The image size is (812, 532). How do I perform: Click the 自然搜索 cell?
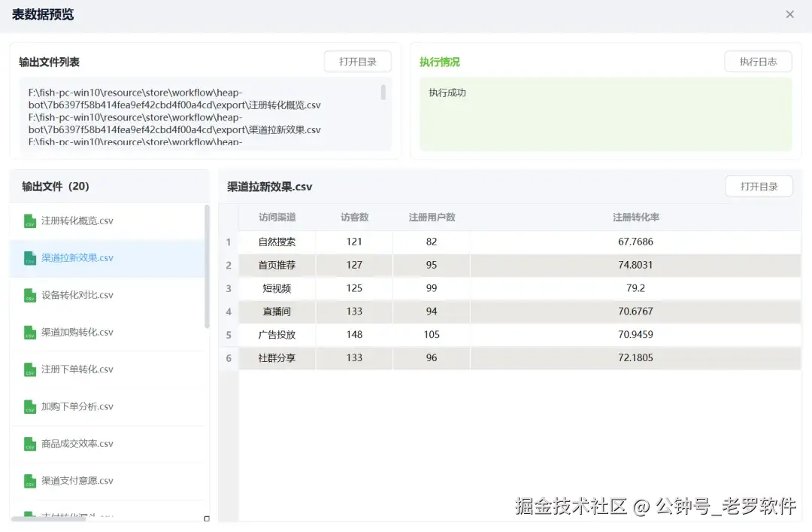[x=277, y=242]
